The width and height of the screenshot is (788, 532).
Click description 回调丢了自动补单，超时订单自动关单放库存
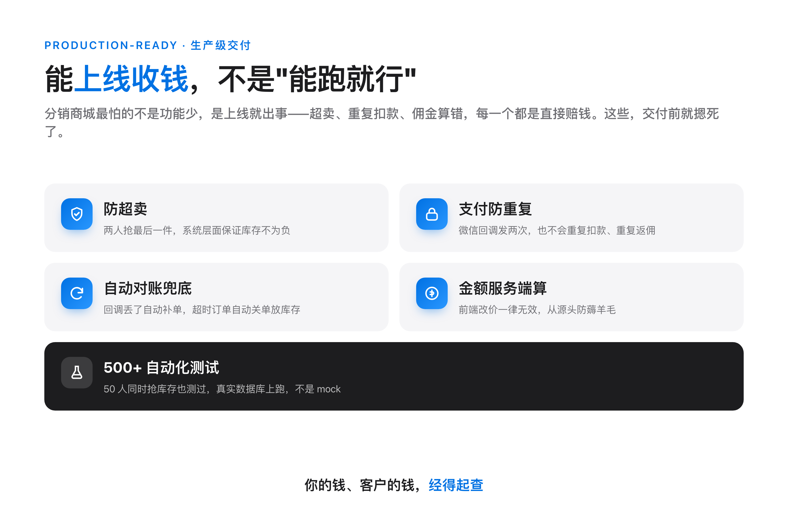tap(202, 310)
